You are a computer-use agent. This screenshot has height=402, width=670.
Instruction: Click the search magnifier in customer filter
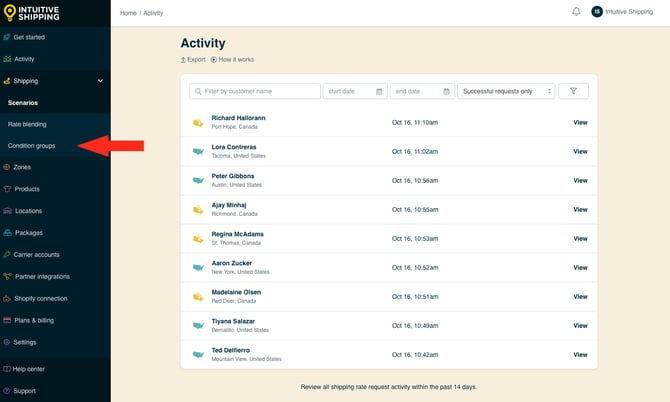tap(198, 91)
